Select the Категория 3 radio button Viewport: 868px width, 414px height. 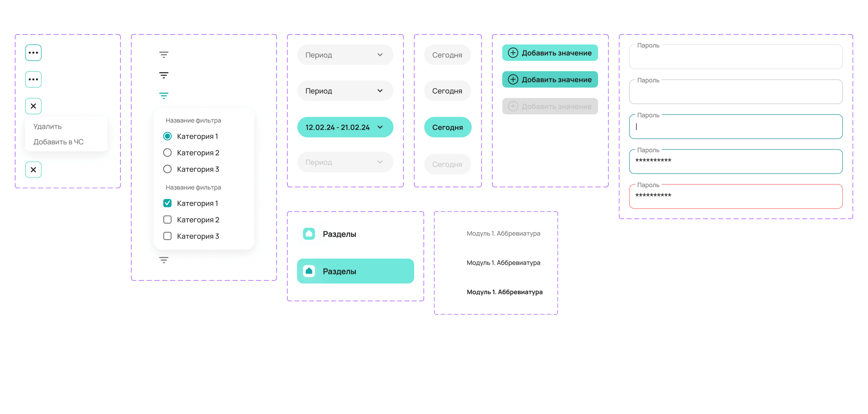point(167,169)
